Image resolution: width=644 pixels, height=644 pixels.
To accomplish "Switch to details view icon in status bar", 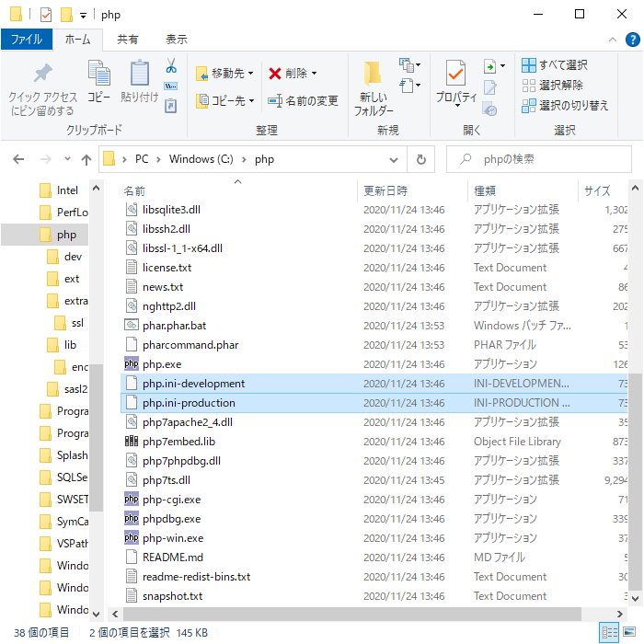I will 609,632.
